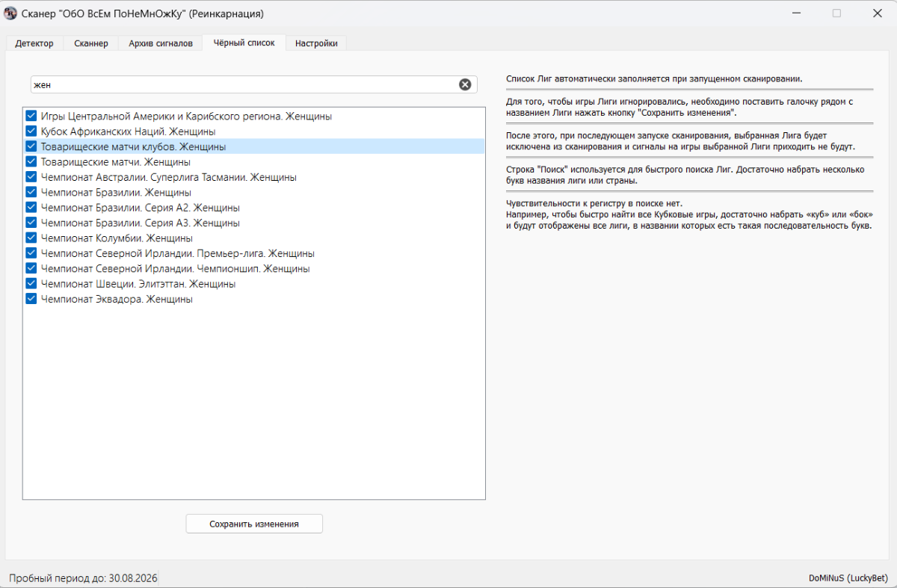Uncheck Чемпионат Бразилии. Серия А2 checkbox
897x588 pixels.
coord(31,208)
